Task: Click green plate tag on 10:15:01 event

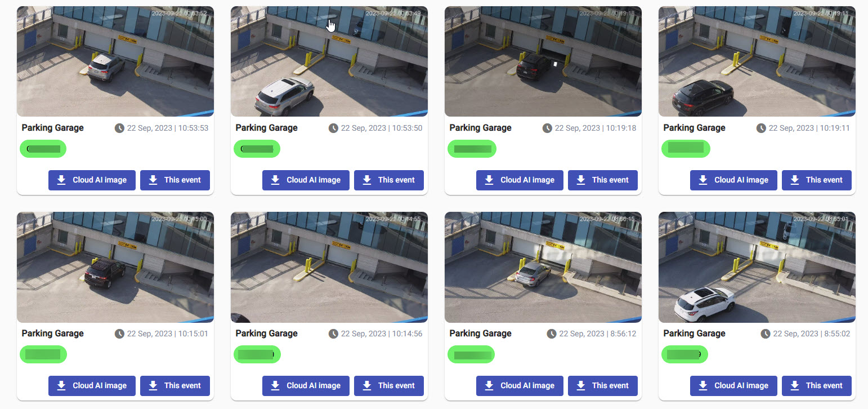Action: 43,354
